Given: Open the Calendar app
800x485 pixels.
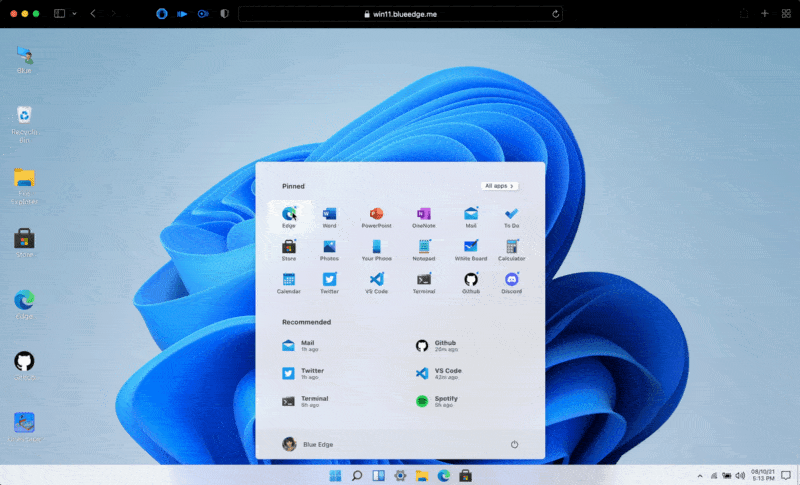Looking at the screenshot, I should coord(289,283).
